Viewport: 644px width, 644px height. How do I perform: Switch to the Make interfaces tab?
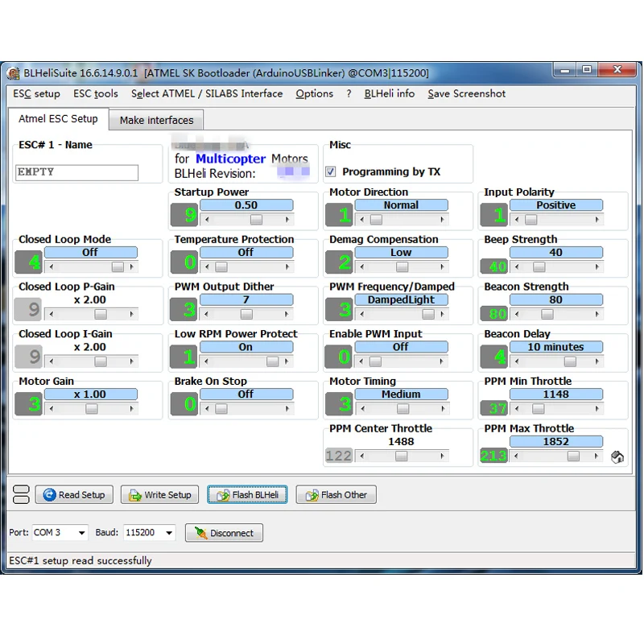(x=156, y=120)
